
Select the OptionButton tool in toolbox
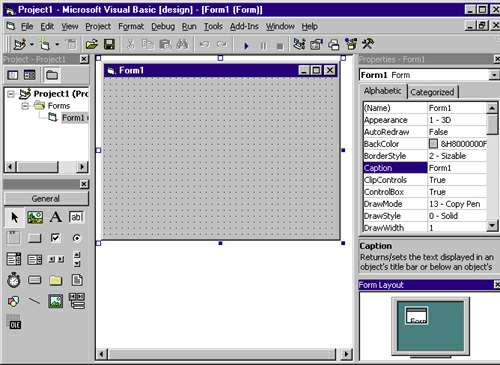click(76, 238)
